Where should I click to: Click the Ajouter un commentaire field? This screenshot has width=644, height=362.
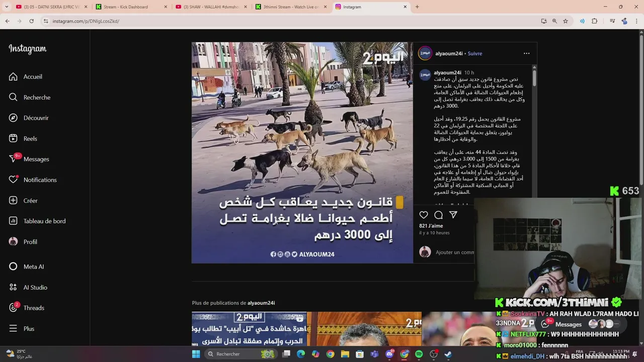coord(455,252)
